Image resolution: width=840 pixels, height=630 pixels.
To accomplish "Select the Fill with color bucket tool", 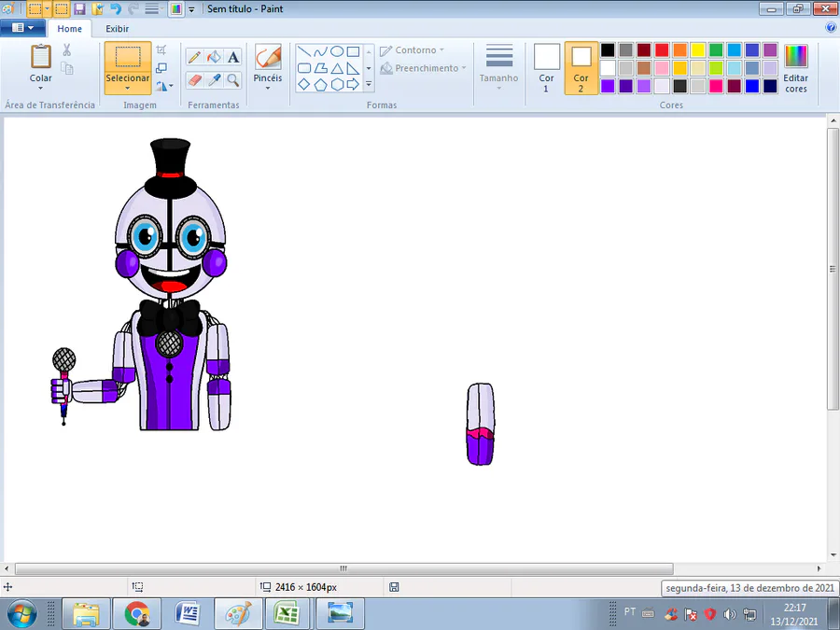I will [x=214, y=57].
